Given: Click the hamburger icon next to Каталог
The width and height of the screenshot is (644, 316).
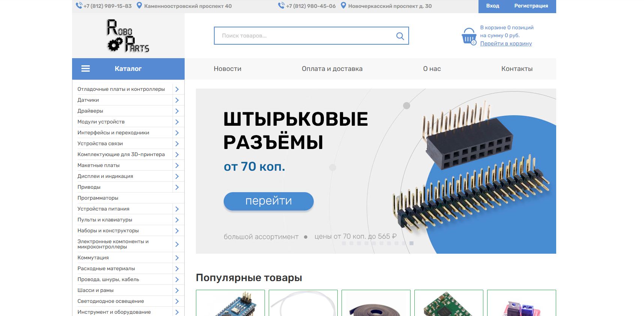Looking at the screenshot, I should 86,69.
